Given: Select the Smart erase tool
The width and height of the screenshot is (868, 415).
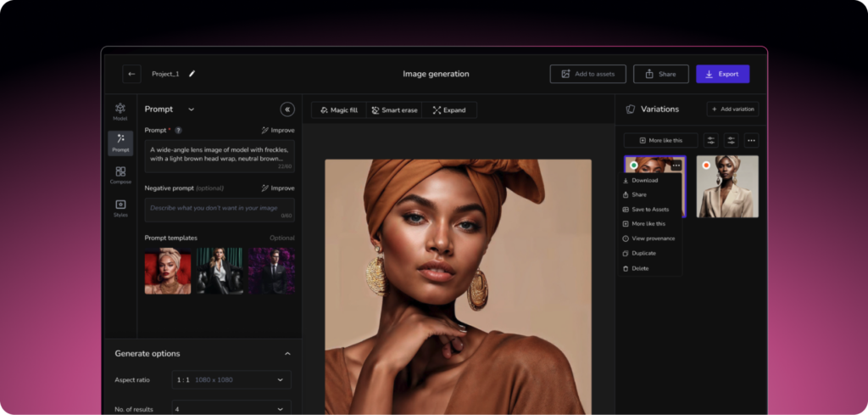Looking at the screenshot, I should 394,110.
